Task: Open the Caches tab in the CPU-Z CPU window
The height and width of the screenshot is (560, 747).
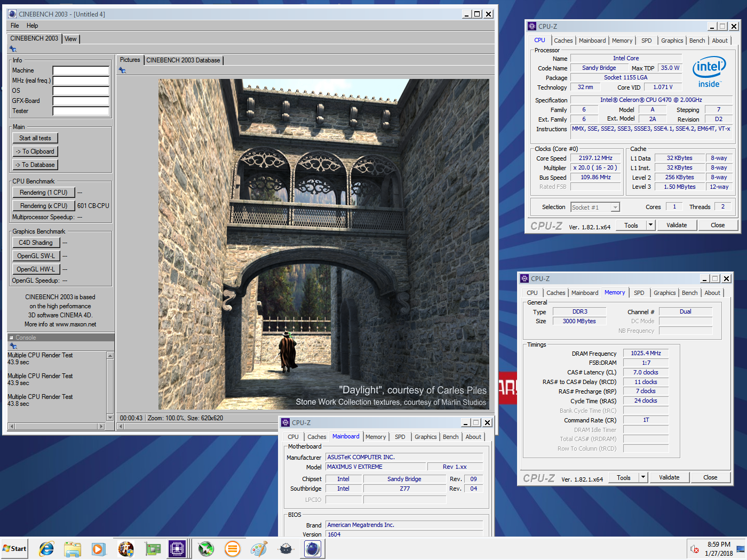Action: coord(563,41)
